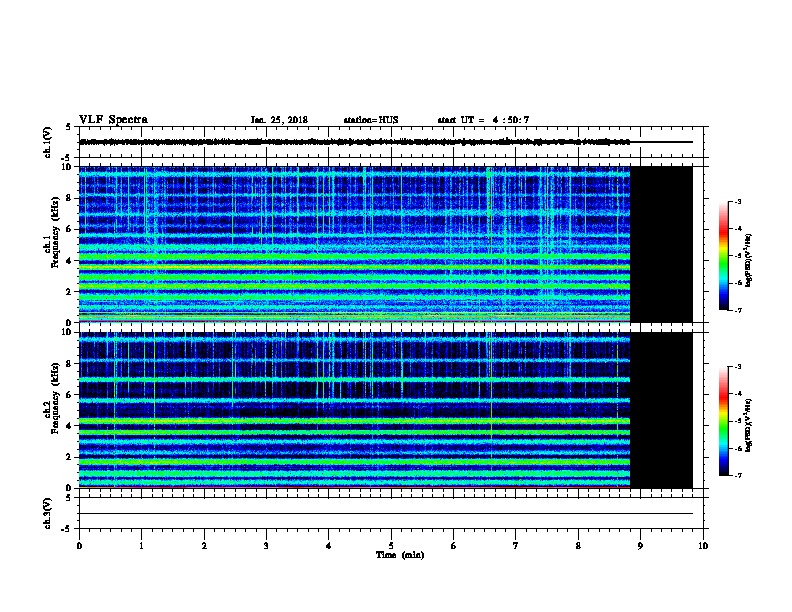Click the time axis tick label "2"
The image size is (792, 612).
pos(204,545)
